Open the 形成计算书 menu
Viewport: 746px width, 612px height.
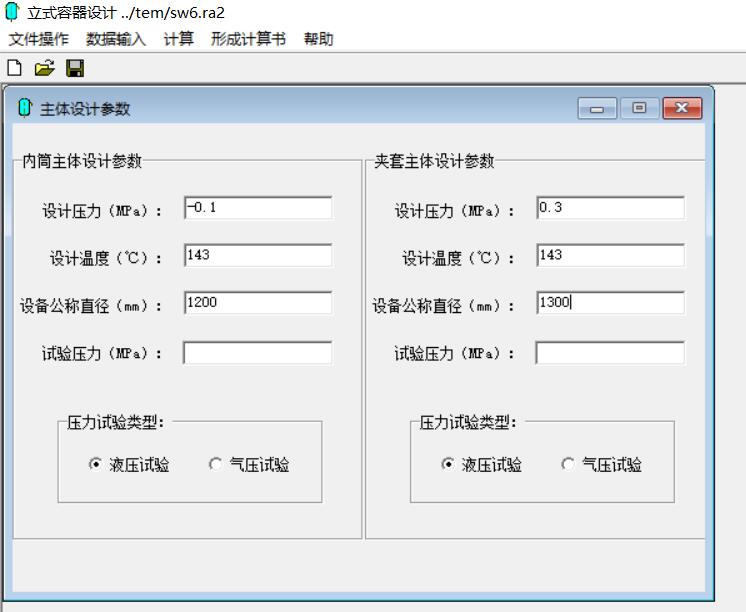pyautogui.click(x=248, y=39)
